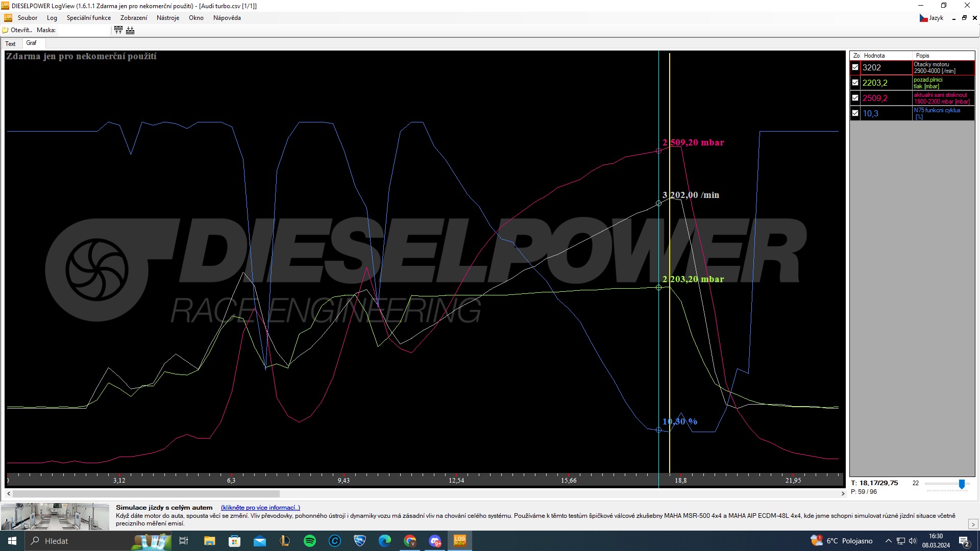The width and height of the screenshot is (980, 551).
Task: Open Microsoft Store from the taskbar
Action: (234, 541)
